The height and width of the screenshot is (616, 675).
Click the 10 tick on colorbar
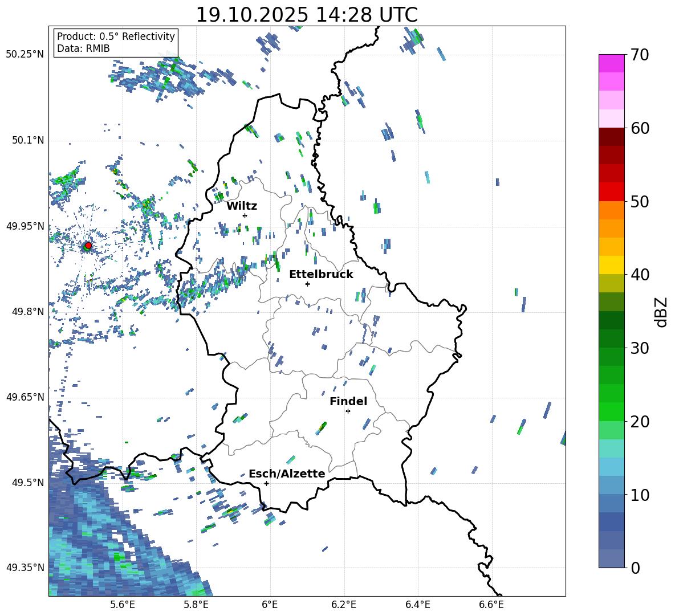639,495
